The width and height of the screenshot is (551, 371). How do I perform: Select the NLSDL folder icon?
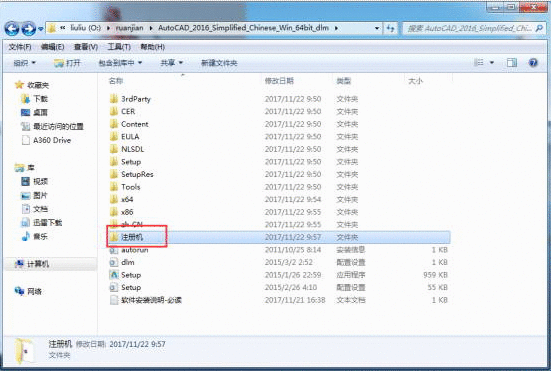pyautogui.click(x=114, y=149)
